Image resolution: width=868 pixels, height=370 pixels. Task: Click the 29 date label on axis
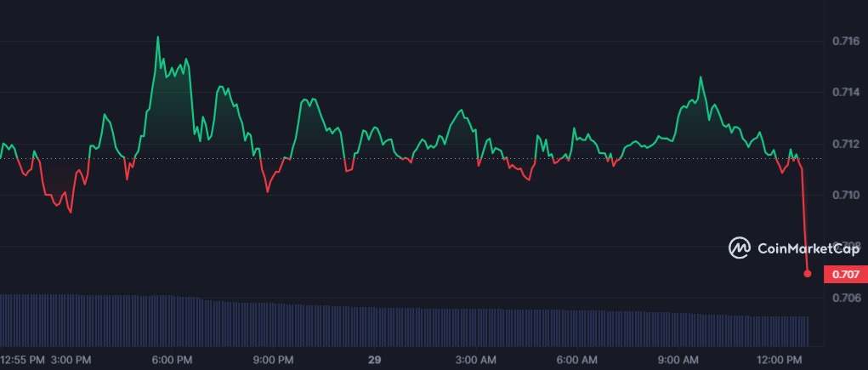coord(375,360)
